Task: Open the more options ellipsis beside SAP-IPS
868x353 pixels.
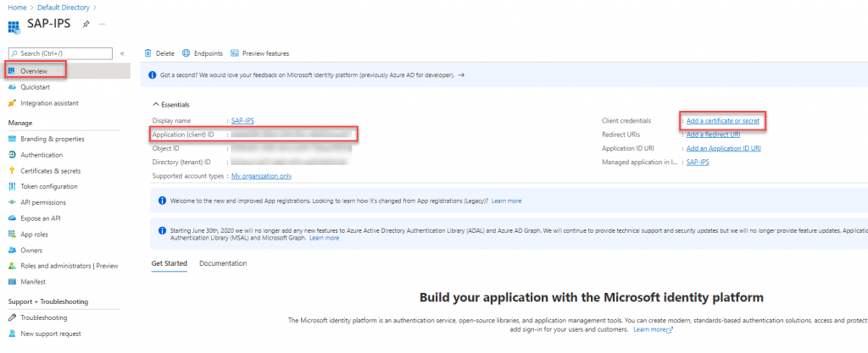Action: pos(102,25)
